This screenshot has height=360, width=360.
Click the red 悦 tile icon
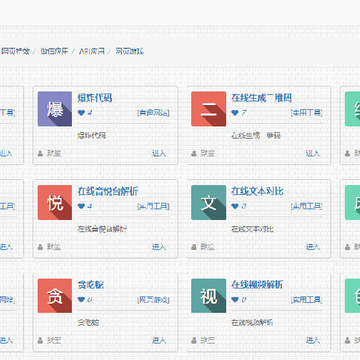click(55, 202)
